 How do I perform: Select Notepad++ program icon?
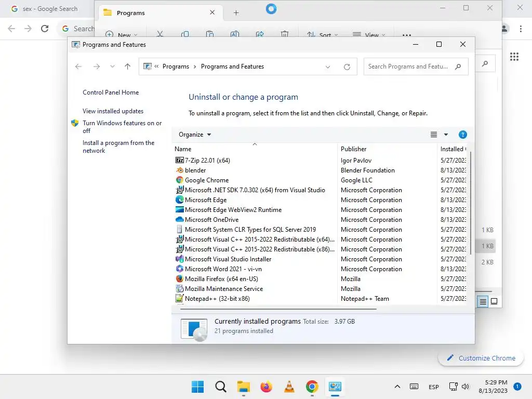click(179, 299)
